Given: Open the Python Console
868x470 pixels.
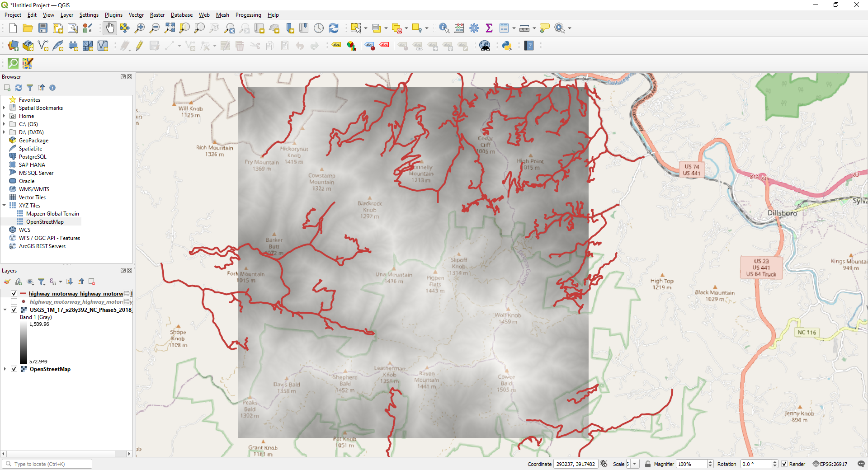Looking at the screenshot, I should (x=507, y=46).
